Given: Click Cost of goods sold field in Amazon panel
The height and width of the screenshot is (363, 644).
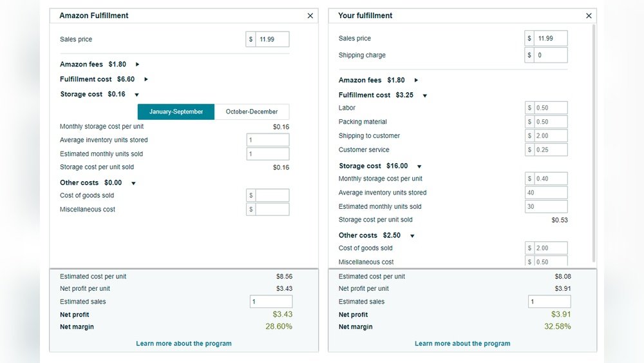Looking at the screenshot, I should pos(272,195).
